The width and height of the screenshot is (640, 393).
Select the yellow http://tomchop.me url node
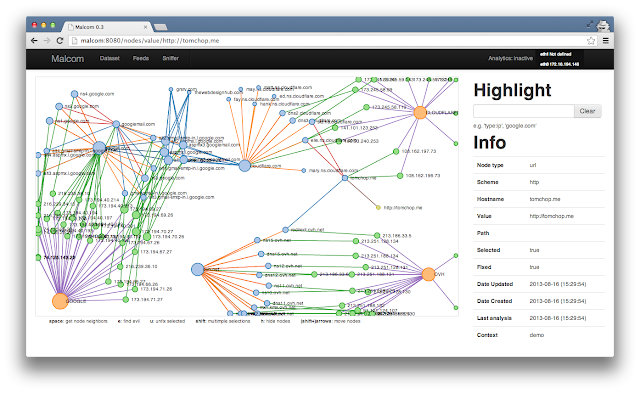click(x=378, y=208)
